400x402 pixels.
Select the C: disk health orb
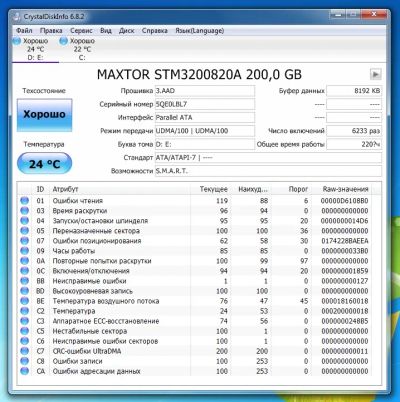tap(63, 41)
